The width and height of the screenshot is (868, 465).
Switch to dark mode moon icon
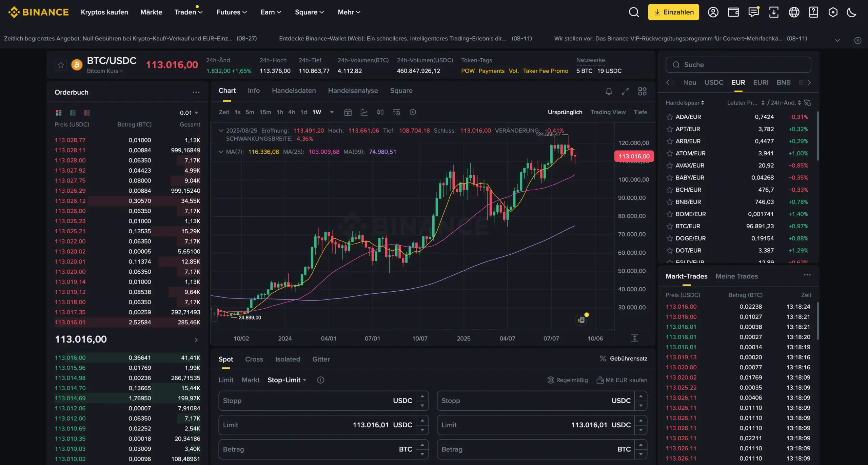coord(851,12)
